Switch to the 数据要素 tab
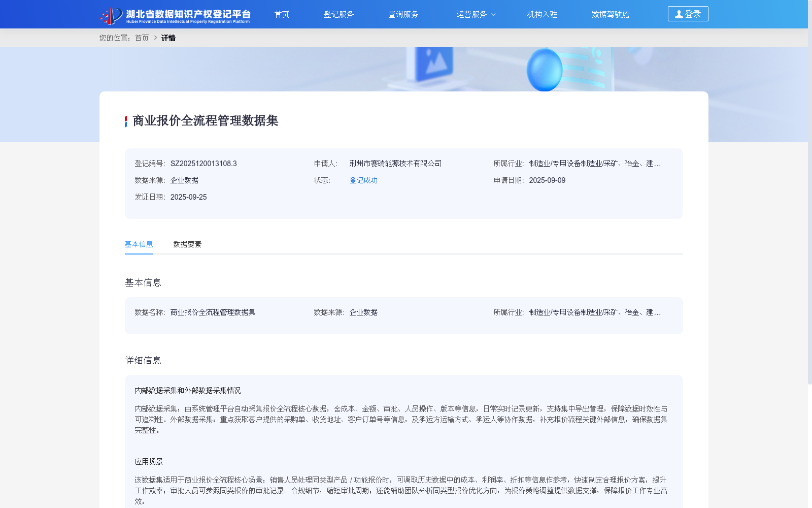812x508 pixels. [187, 244]
